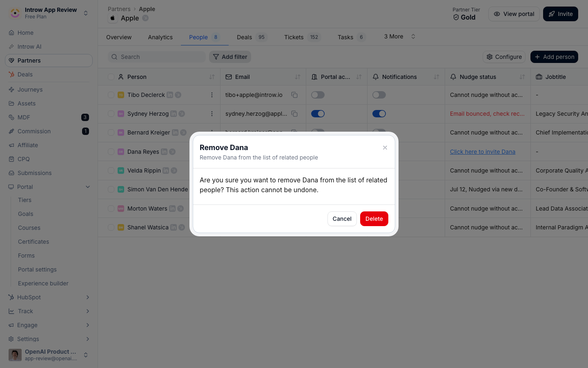Screen dimensions: 588x368
Task: Open Journeys in sidebar
Action: (x=49, y=90)
